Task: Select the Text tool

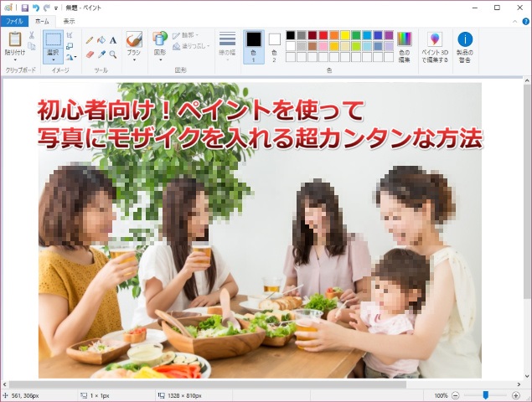Action: coord(113,40)
